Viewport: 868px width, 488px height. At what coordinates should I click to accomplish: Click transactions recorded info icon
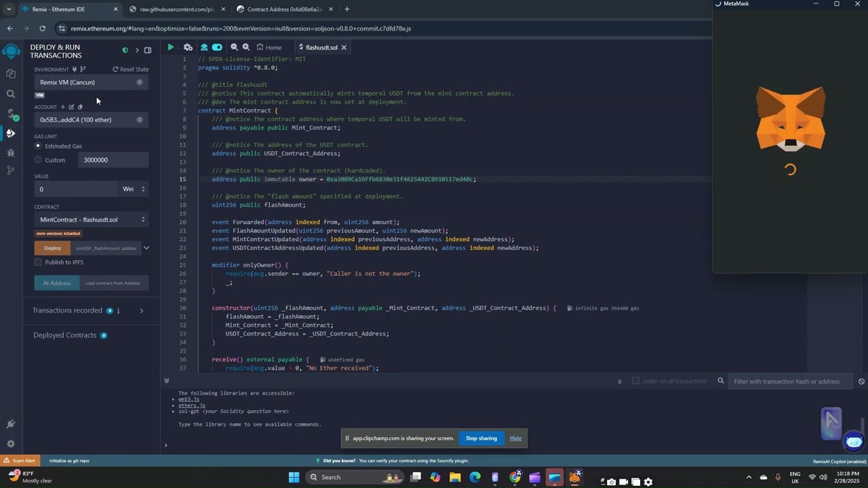pos(118,310)
